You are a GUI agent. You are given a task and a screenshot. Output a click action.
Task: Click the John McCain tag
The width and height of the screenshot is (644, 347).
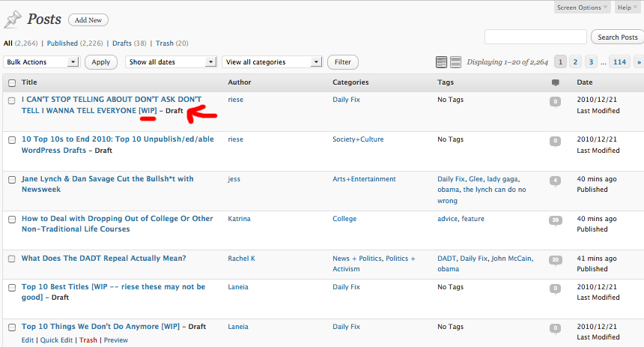click(x=511, y=259)
